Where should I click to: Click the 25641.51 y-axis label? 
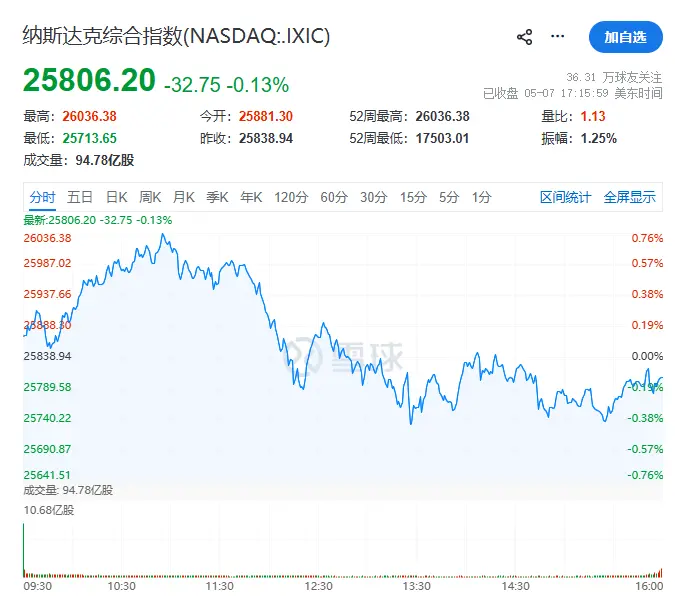click(47, 475)
